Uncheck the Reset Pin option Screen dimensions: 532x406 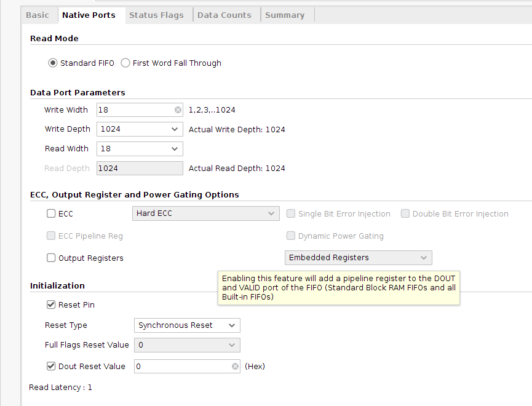click(x=51, y=305)
